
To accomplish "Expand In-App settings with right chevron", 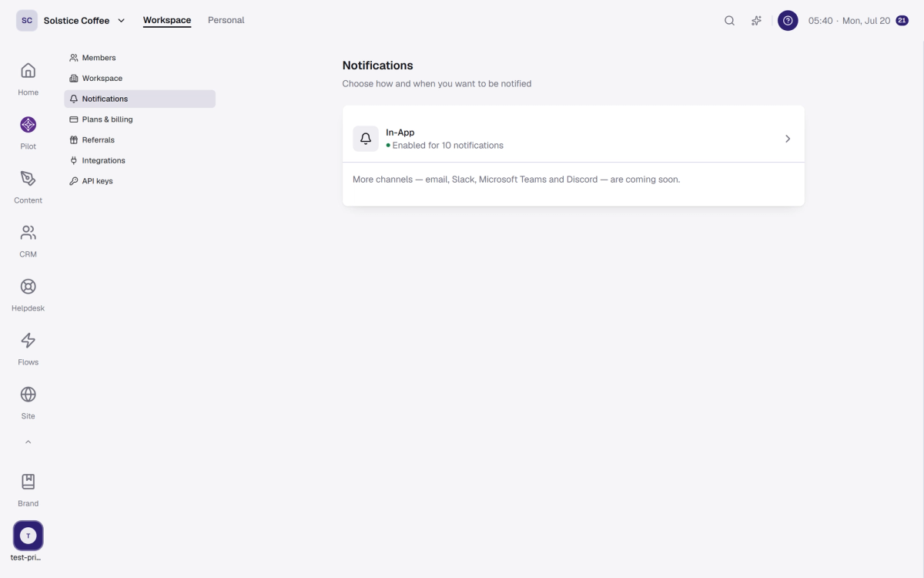I will pyautogui.click(x=788, y=139).
